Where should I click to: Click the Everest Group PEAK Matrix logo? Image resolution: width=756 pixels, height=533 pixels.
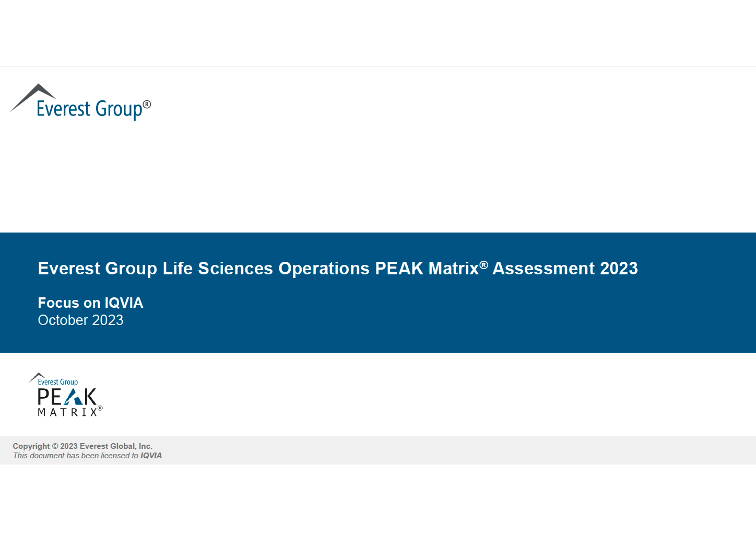tap(66, 395)
